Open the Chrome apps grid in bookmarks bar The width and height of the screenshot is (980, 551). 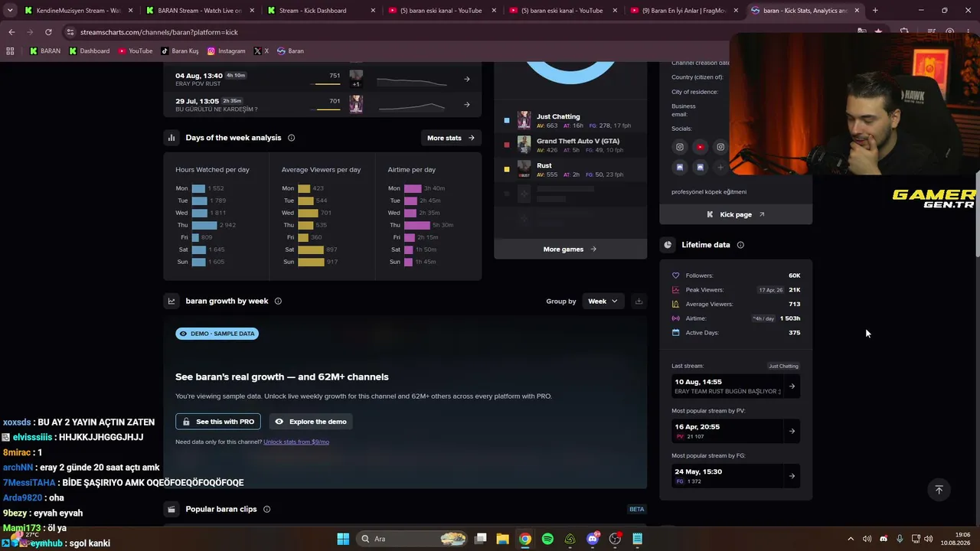coord(10,51)
